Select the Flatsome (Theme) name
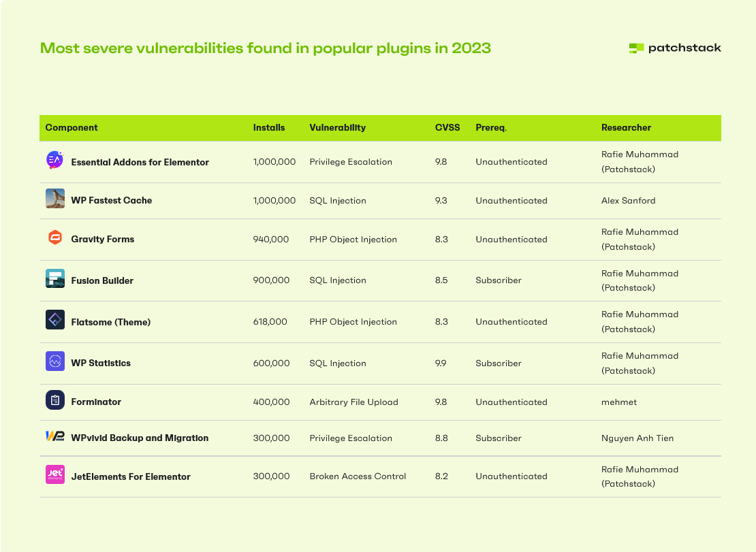Screen dimensions: 756x552 (111, 322)
